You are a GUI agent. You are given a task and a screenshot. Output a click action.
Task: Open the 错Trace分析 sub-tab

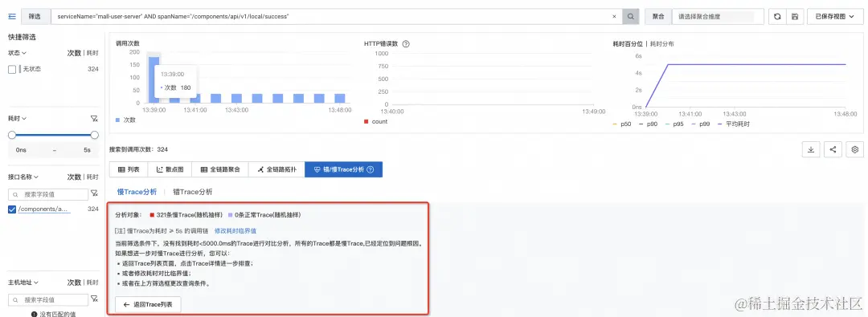(x=193, y=192)
